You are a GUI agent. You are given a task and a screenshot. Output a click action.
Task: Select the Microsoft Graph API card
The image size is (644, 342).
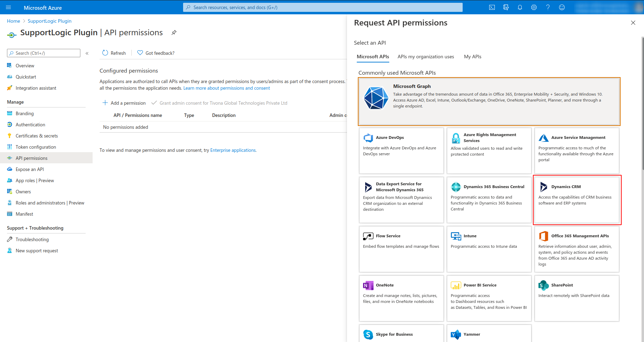click(489, 102)
